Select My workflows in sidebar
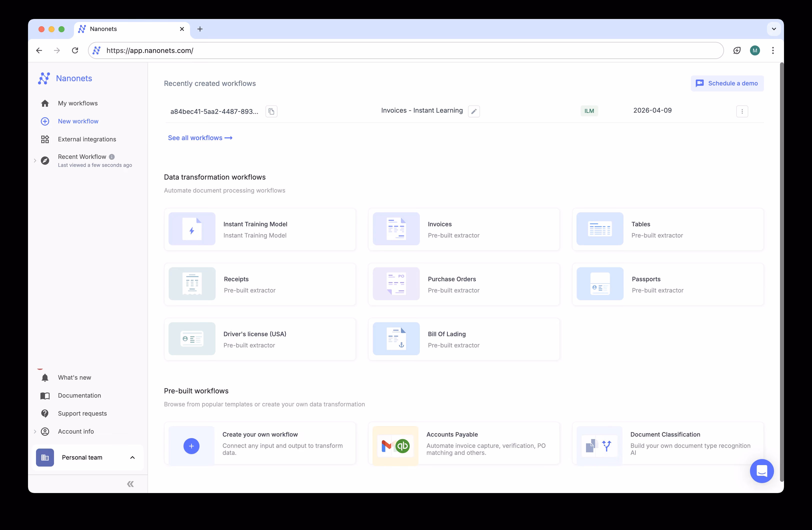Viewport: 812px width, 530px height. (x=78, y=103)
